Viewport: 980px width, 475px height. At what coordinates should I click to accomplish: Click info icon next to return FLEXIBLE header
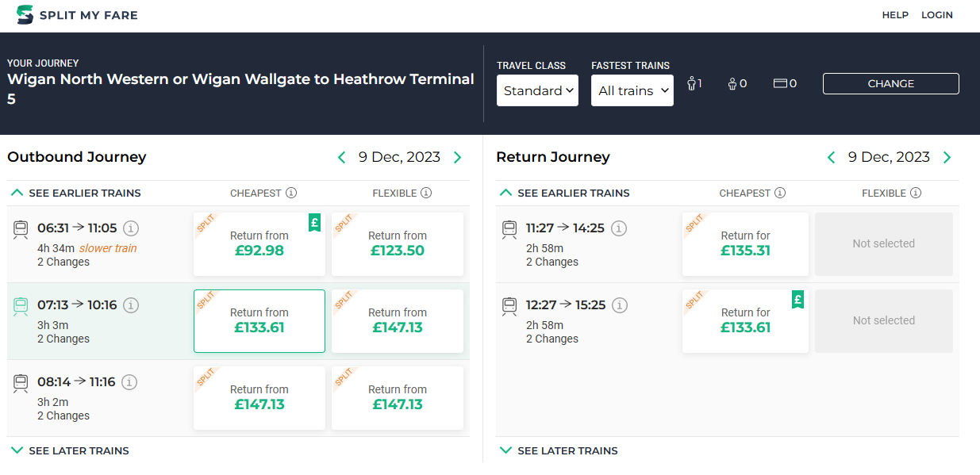tap(916, 193)
